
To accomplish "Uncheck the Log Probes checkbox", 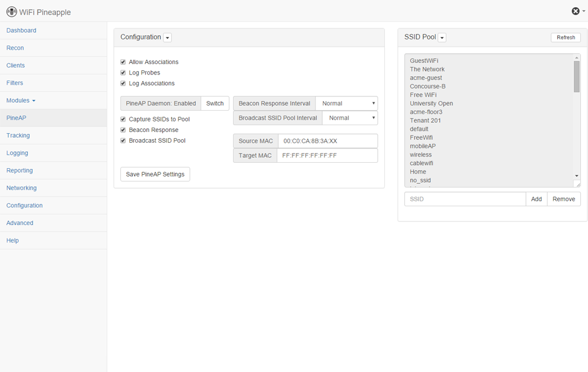I will point(123,73).
